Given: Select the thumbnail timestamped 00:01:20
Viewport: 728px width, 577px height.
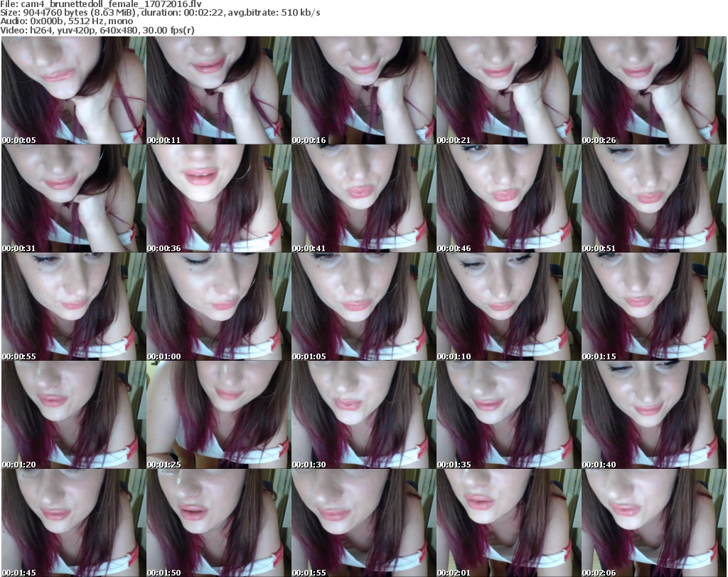Looking at the screenshot, I should click(73, 415).
